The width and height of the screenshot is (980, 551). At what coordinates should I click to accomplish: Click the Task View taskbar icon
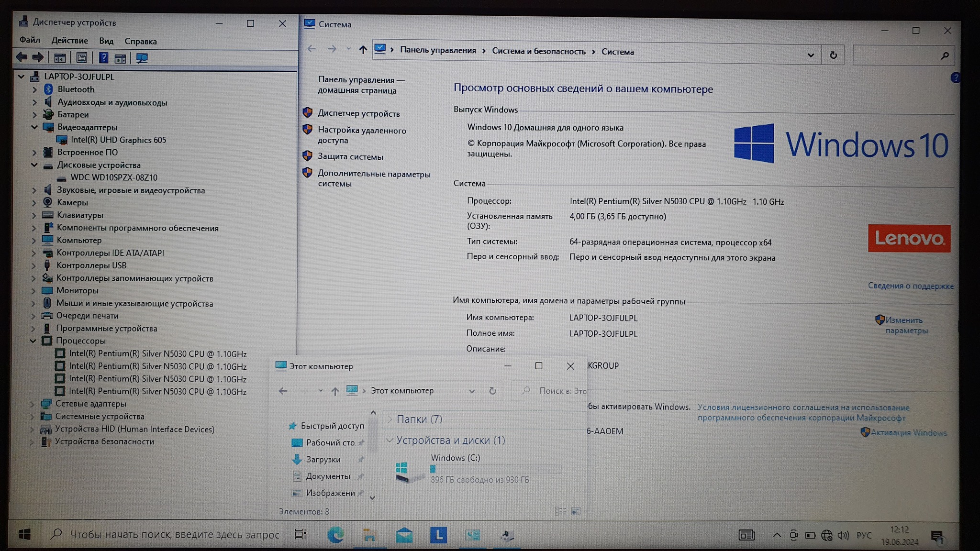click(300, 534)
